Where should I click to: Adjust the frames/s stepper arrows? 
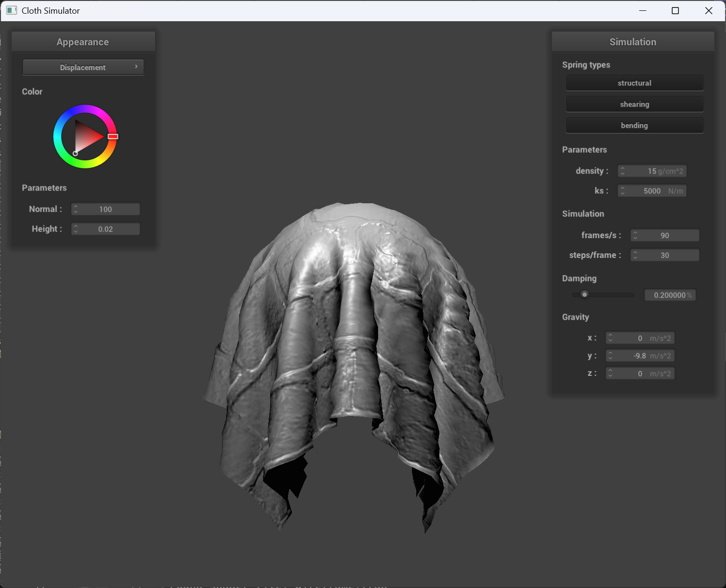(x=635, y=235)
